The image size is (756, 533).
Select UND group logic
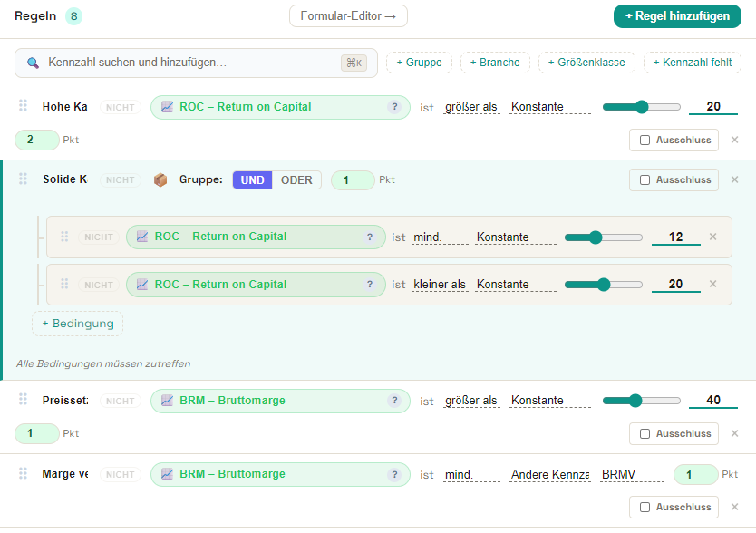[x=253, y=179]
